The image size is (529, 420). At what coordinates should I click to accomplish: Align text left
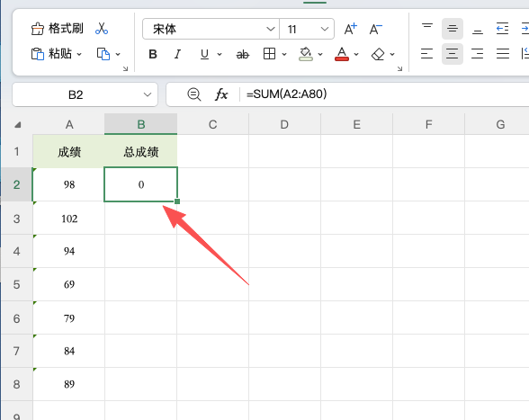[426, 54]
